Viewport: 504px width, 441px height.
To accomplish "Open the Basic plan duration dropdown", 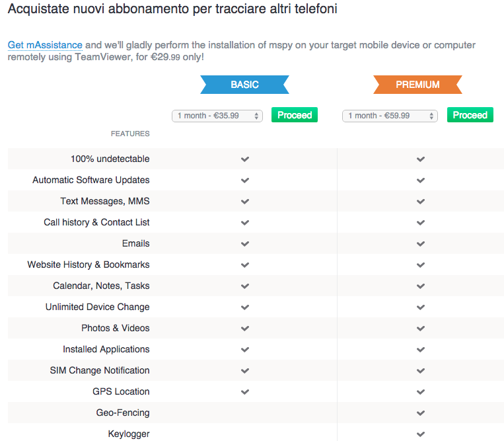I will tap(217, 116).
